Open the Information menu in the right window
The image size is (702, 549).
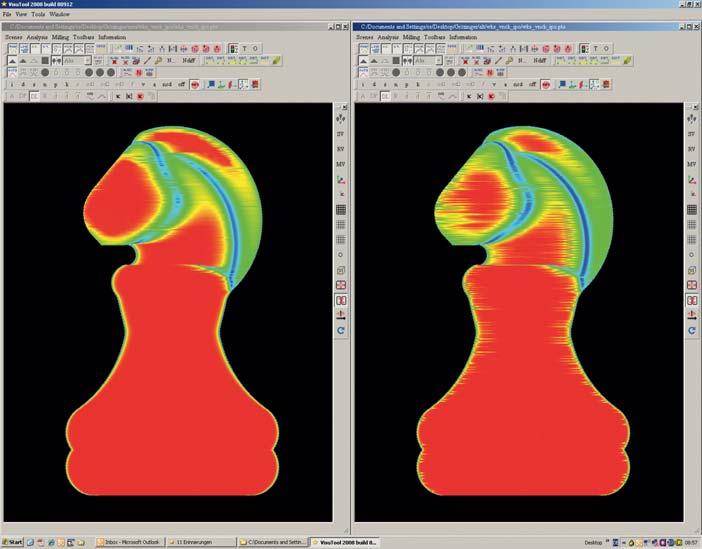[463, 37]
